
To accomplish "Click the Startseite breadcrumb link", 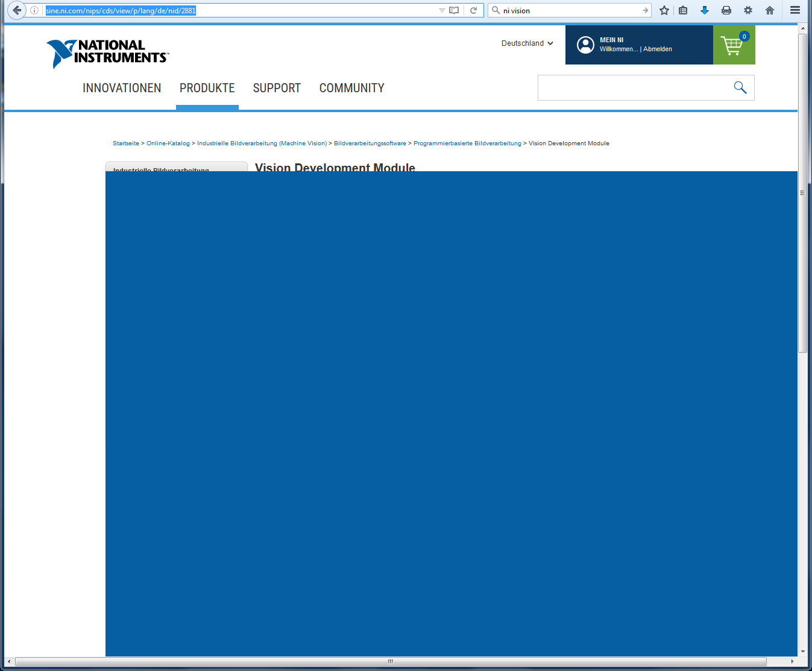I will 126,143.
